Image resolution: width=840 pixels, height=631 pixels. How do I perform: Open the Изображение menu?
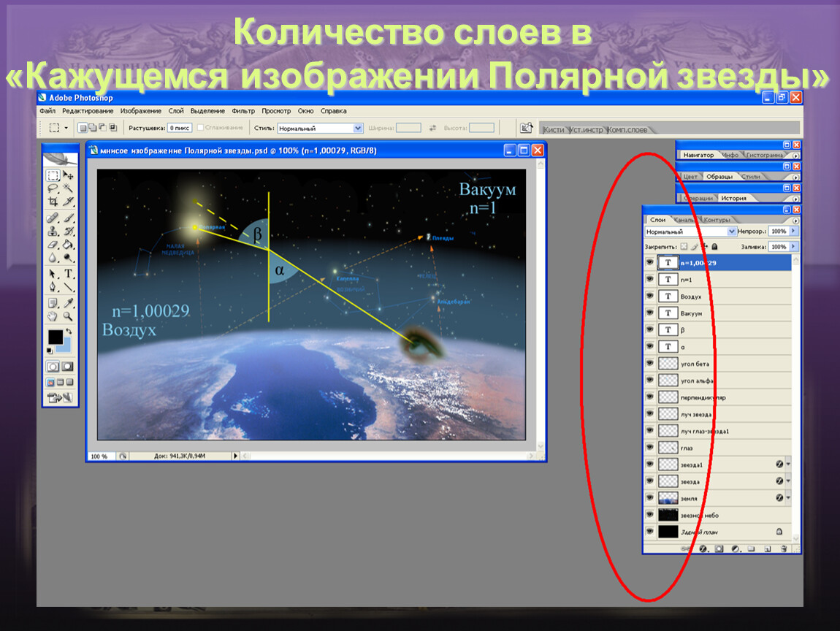140,111
